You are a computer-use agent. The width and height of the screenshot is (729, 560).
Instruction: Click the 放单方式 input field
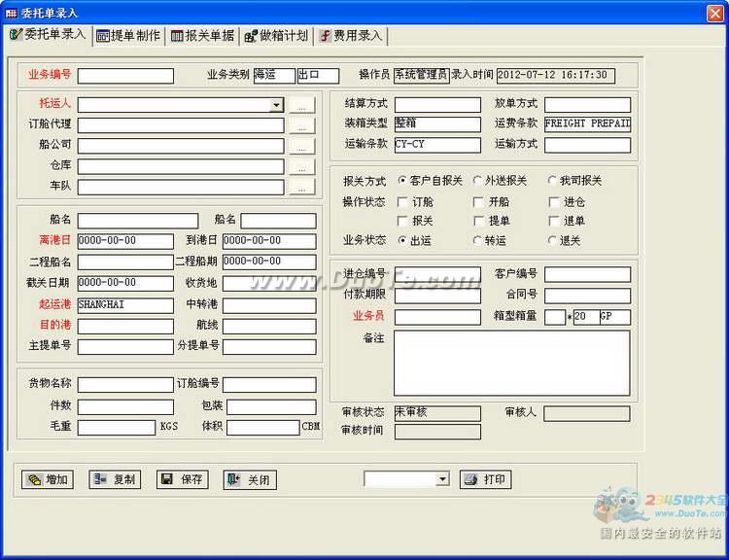[x=588, y=105]
